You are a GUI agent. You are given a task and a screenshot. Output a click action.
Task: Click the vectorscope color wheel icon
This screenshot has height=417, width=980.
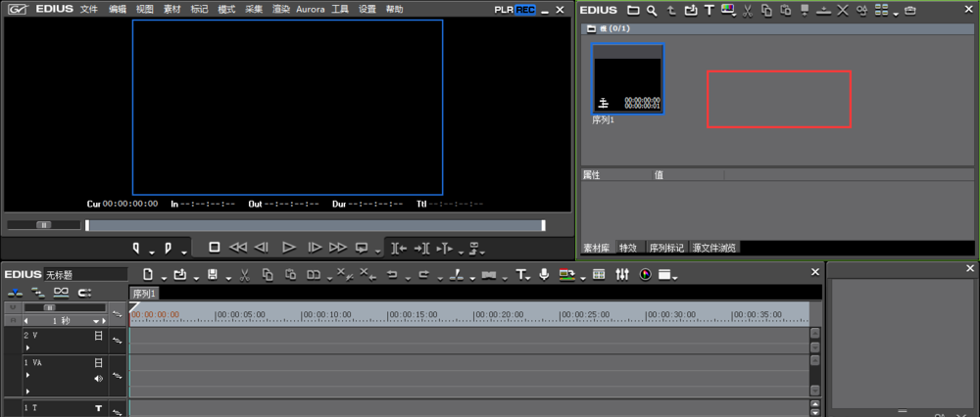[x=646, y=275]
